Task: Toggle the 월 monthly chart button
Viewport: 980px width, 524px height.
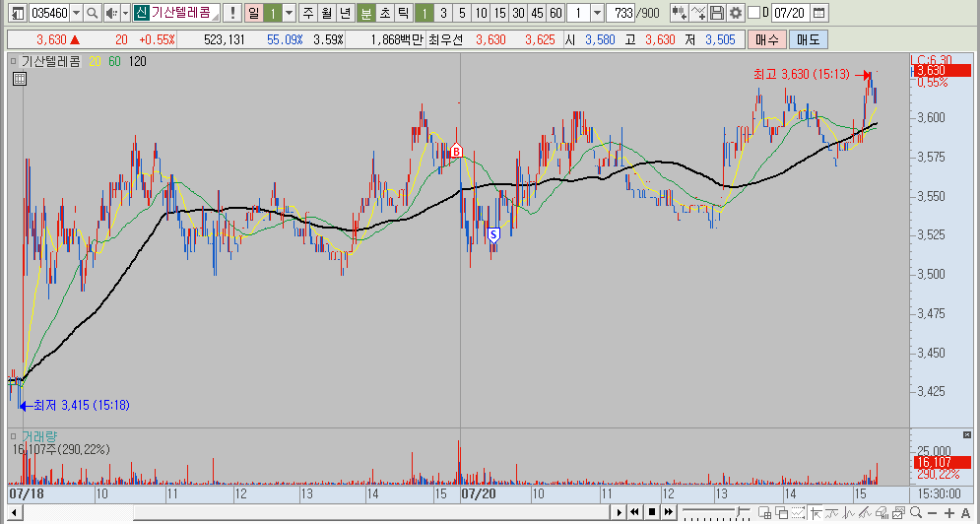Action: [327, 13]
